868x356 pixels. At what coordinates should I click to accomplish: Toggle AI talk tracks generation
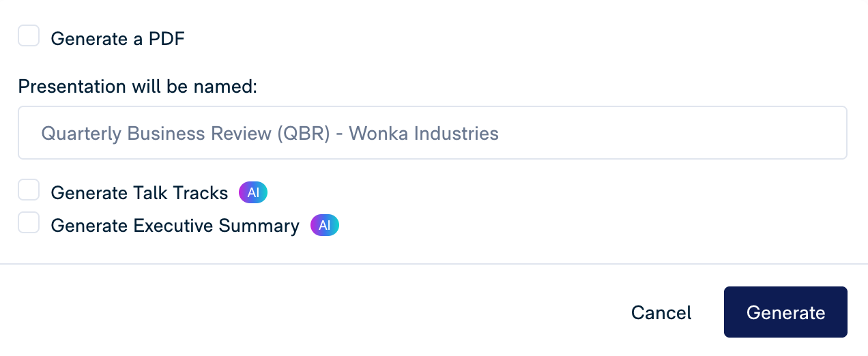click(29, 190)
